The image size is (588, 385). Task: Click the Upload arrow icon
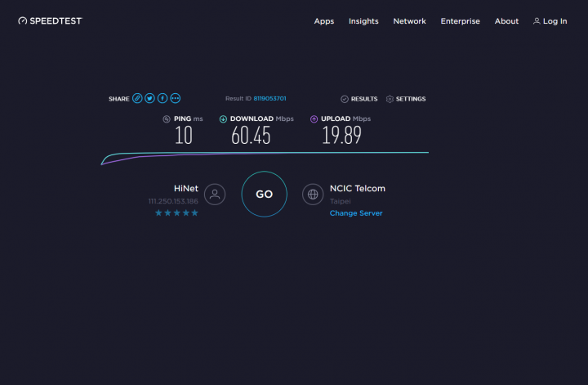point(314,119)
